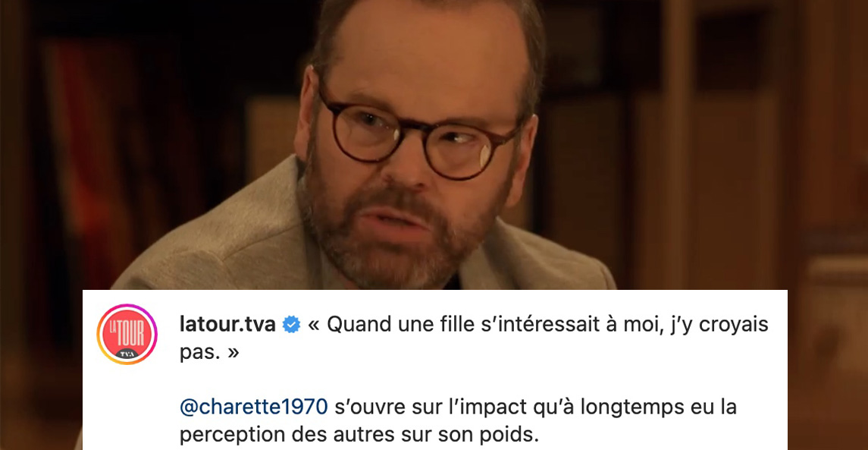This screenshot has width=868, height=450.
Task: Click the blue verified badge next to latour.tva
Action: click(x=291, y=325)
